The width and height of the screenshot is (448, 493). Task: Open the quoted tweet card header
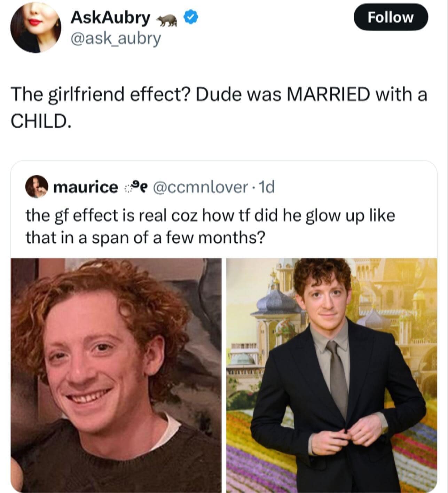point(150,187)
